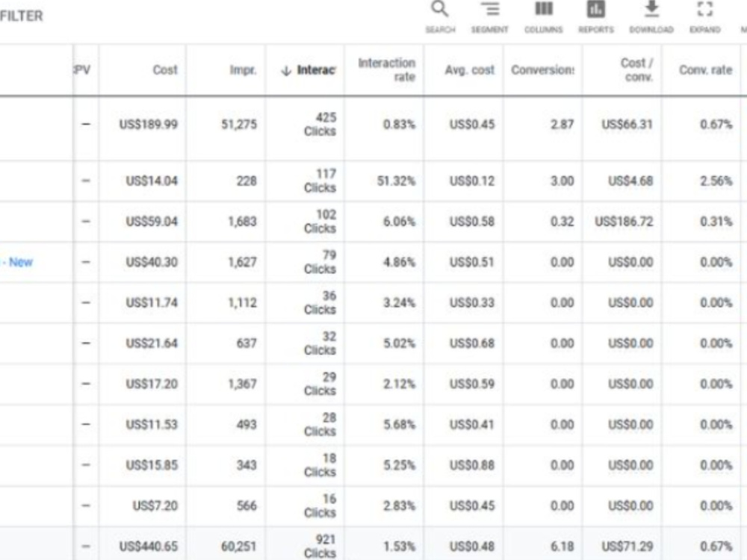
Task: Select cost per conversion US$186.72
Action: pos(624,222)
